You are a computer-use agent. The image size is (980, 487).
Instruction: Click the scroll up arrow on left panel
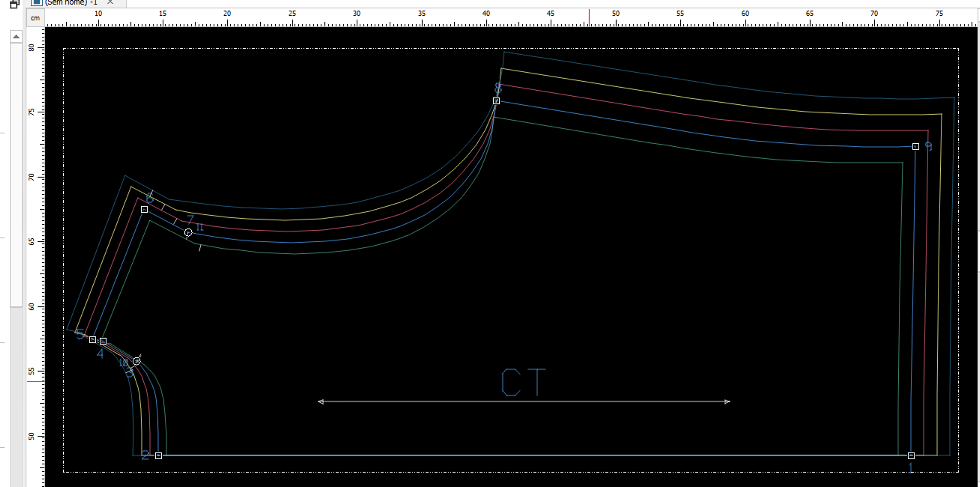pos(16,37)
